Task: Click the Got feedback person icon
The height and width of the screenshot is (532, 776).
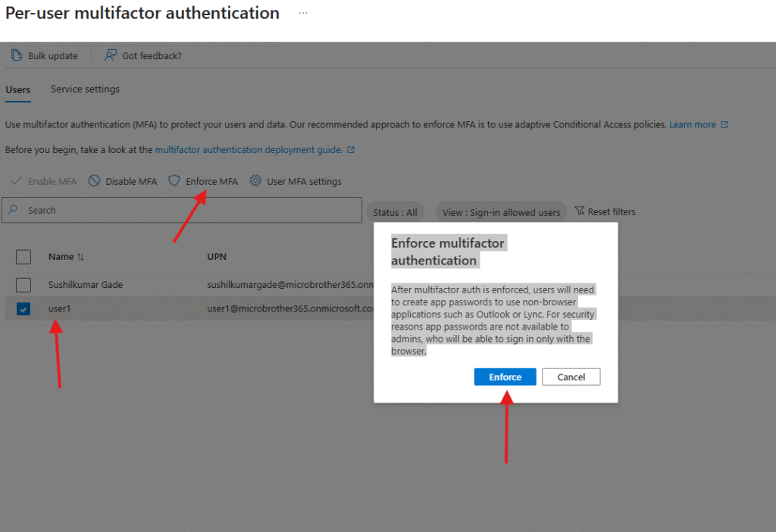Action: pyautogui.click(x=111, y=55)
